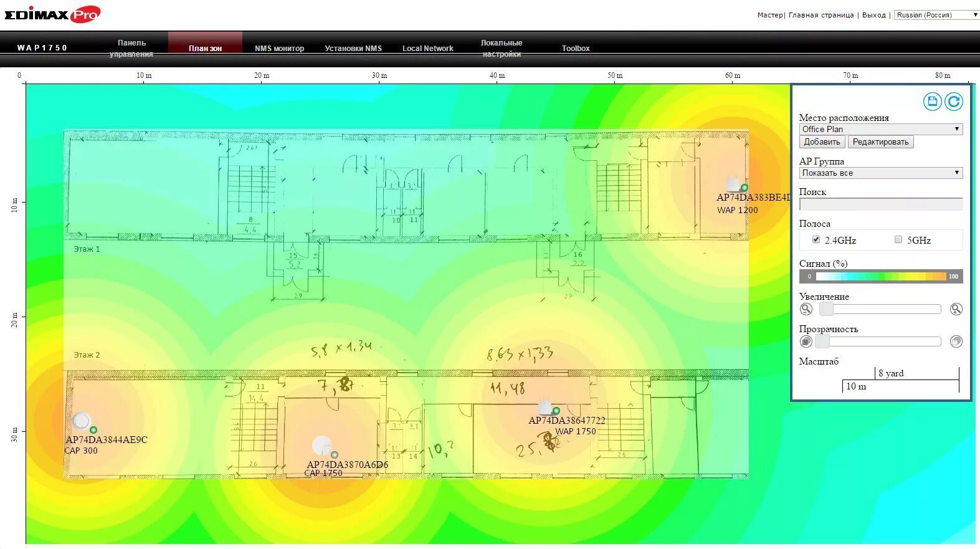Open the 'Локальные настройки' tab
Screen dimensions: 980x549
pyautogui.click(x=502, y=49)
